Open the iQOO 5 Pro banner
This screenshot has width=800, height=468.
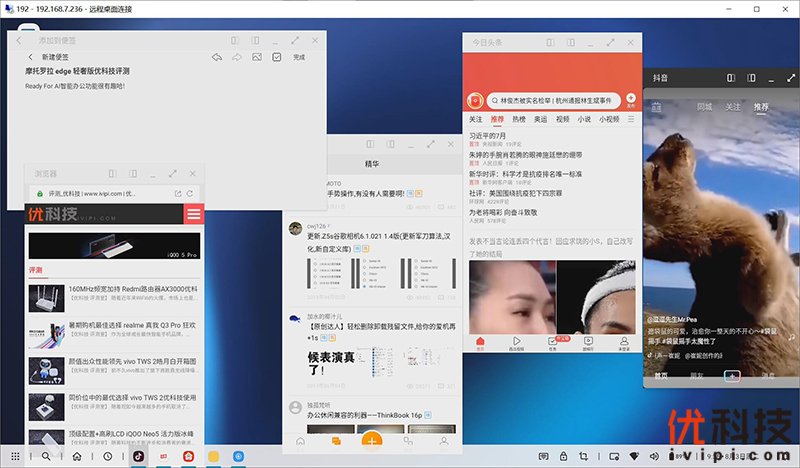click(x=114, y=246)
